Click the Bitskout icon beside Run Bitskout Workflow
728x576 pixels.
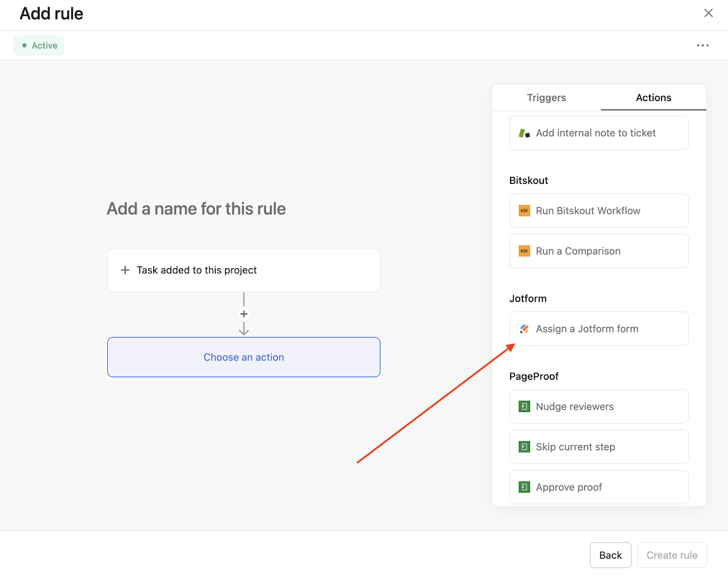524,211
